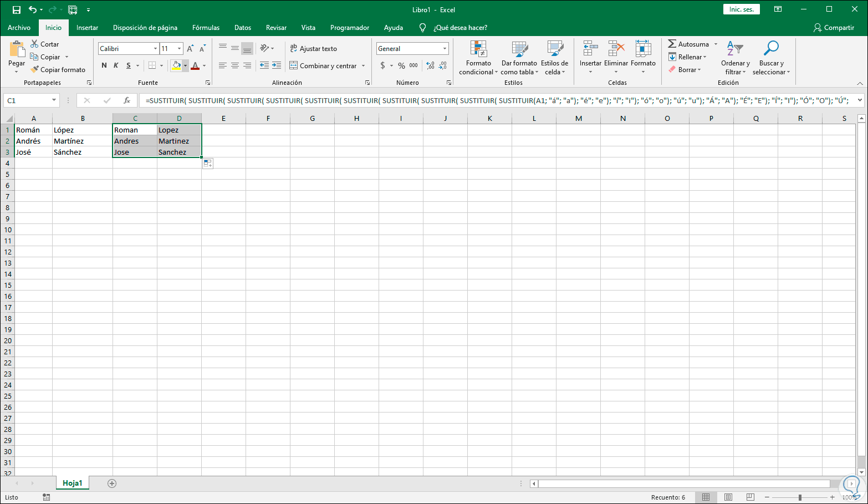Switch to the Fórmulas ribbon tab
The width and height of the screenshot is (868, 504).
[206, 27]
